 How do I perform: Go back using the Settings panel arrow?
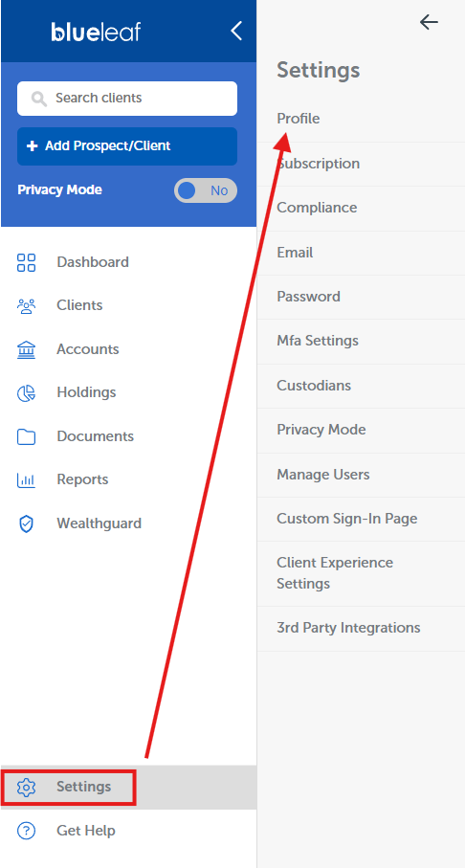(x=429, y=22)
